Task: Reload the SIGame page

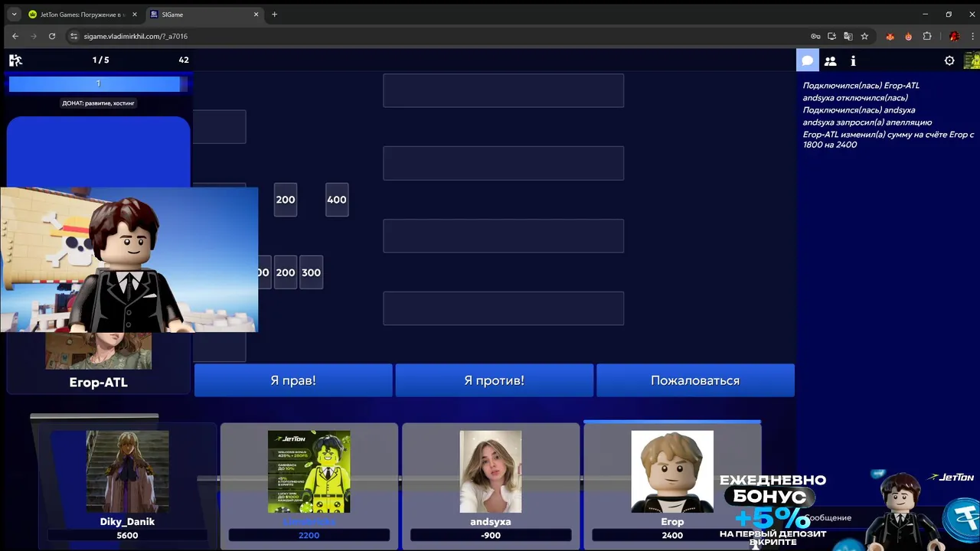Action: (x=52, y=36)
